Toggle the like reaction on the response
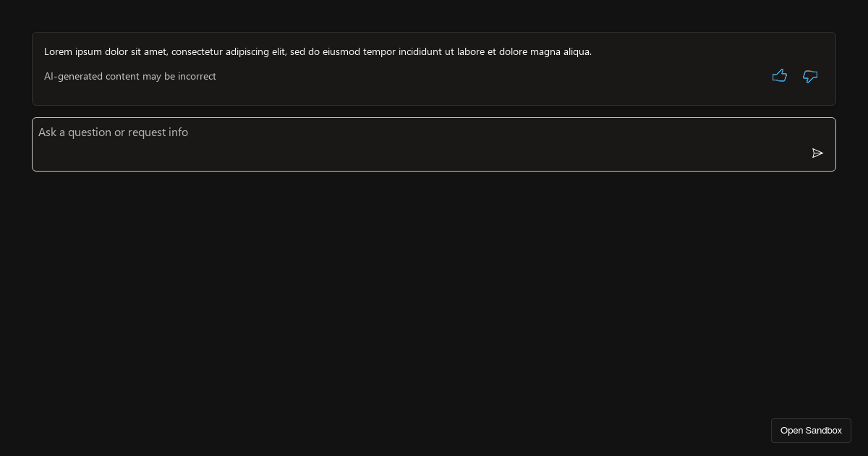The height and width of the screenshot is (456, 868). click(x=780, y=75)
